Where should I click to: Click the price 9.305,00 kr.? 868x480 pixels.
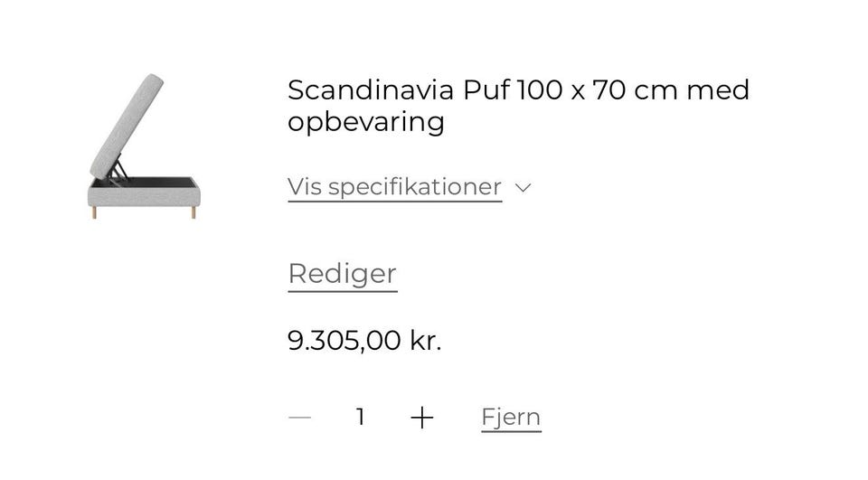364,341
